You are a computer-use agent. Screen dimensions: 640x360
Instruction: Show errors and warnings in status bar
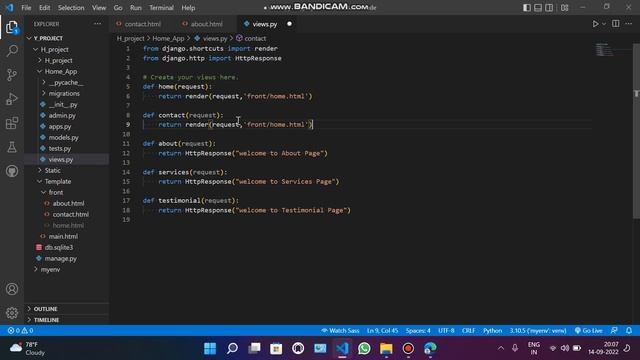click(x=20, y=331)
